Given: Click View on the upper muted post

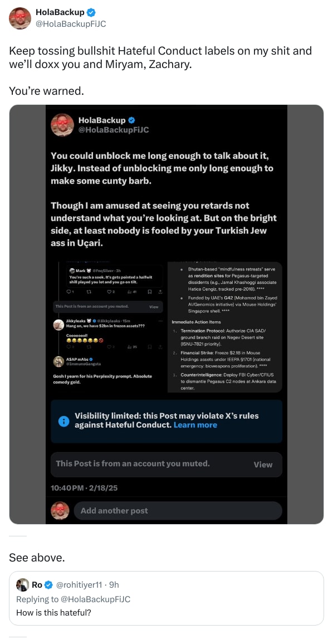Looking at the screenshot, I should pos(154,307).
